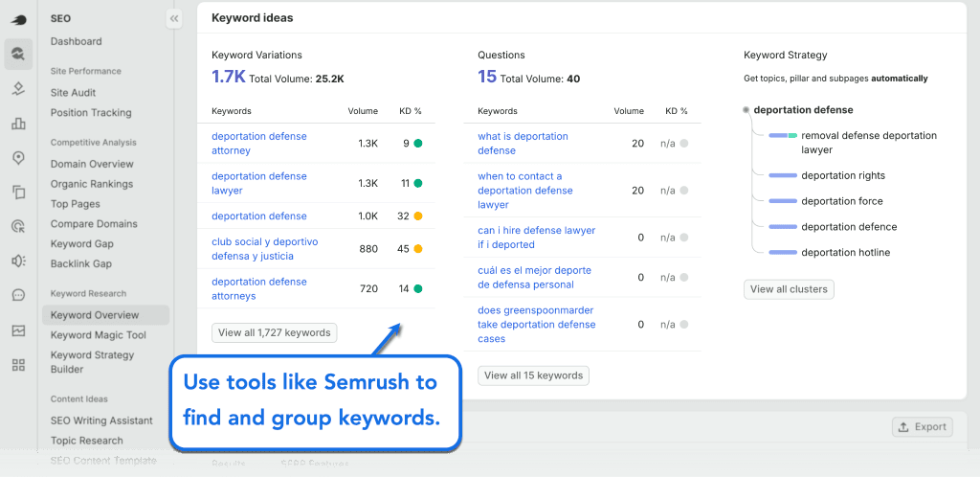
Task: Open the SEO toolkit icon in sidebar
Action: point(18,55)
